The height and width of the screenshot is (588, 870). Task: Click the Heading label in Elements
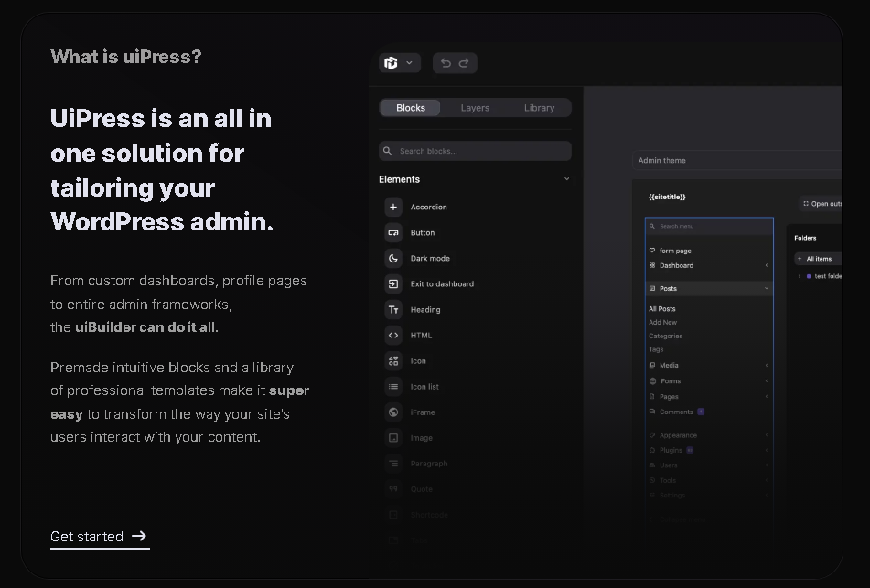[425, 309]
